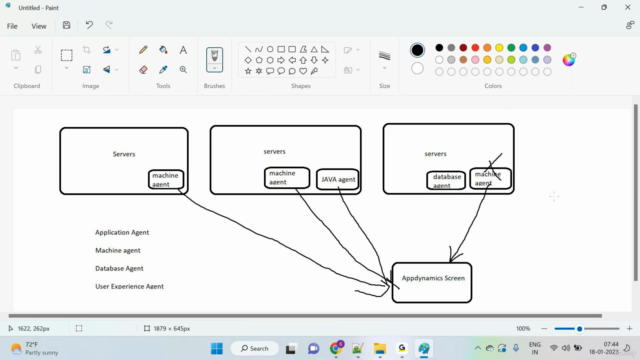
Task: Choose the Line shape
Action: pyautogui.click(x=248, y=49)
